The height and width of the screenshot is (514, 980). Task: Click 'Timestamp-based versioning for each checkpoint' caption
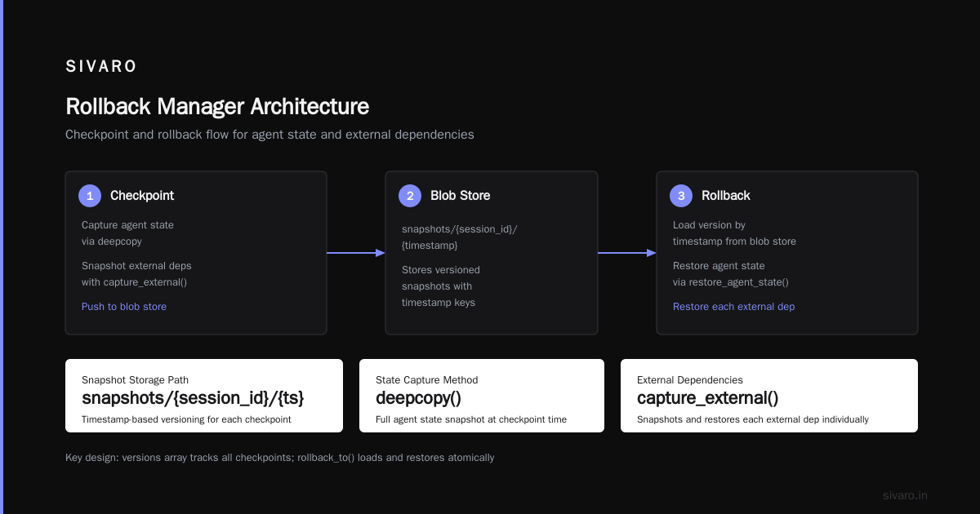186,419
